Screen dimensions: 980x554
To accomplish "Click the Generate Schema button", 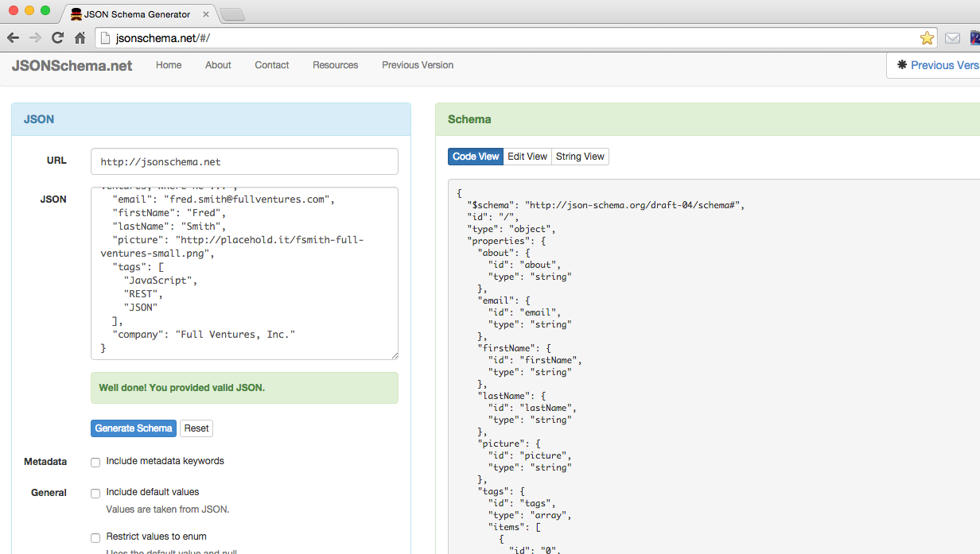I will [133, 428].
